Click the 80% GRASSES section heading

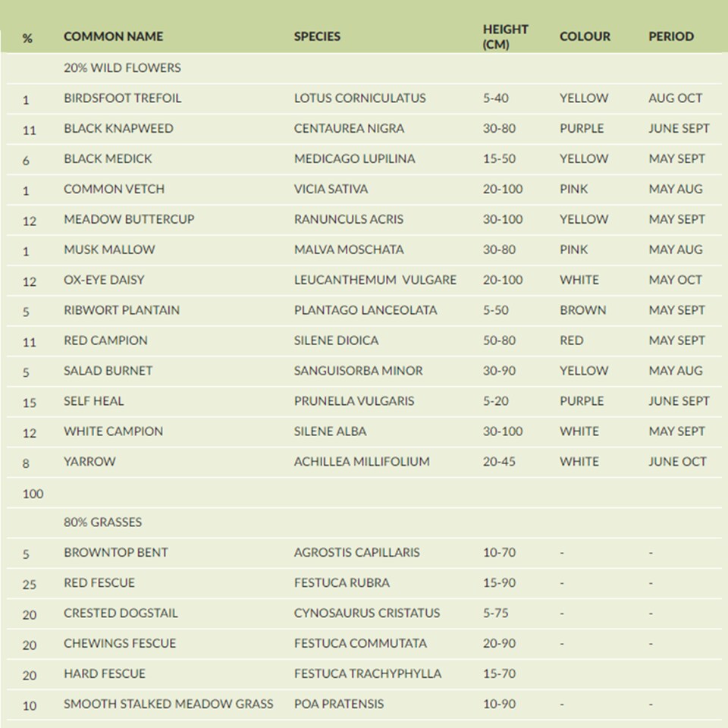[x=102, y=522]
